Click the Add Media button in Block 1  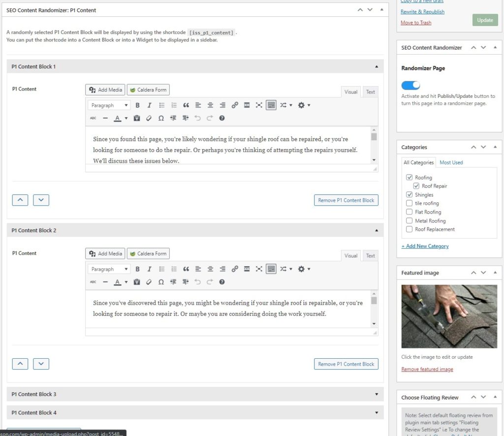(x=105, y=90)
